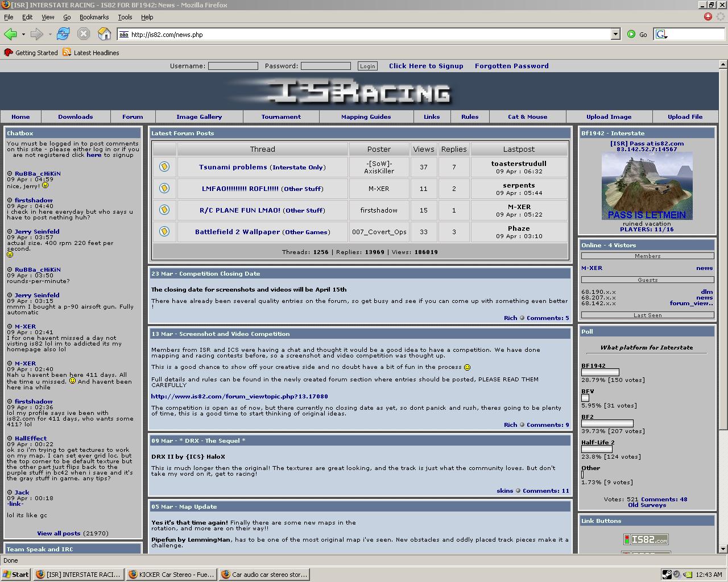Go to the browser Home icon
The width and height of the screenshot is (728, 582).
[x=105, y=34]
